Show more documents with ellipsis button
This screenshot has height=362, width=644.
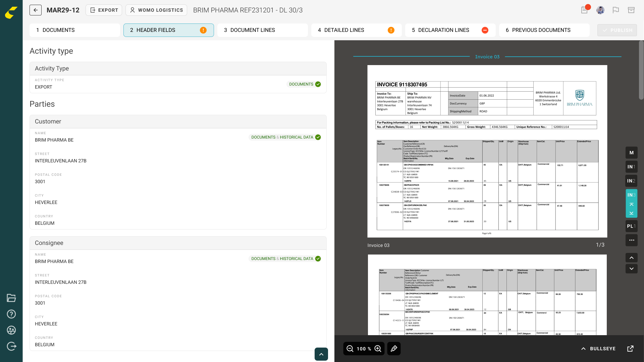point(632,240)
